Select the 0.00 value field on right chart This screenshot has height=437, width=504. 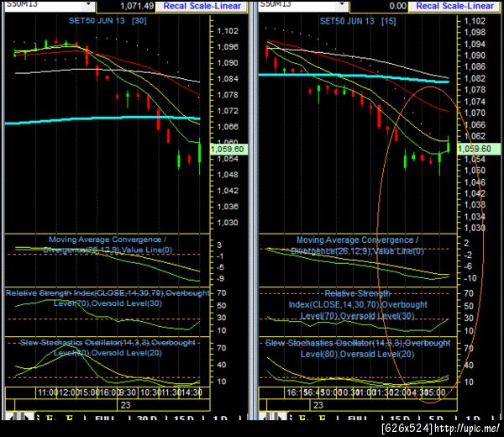pos(380,6)
